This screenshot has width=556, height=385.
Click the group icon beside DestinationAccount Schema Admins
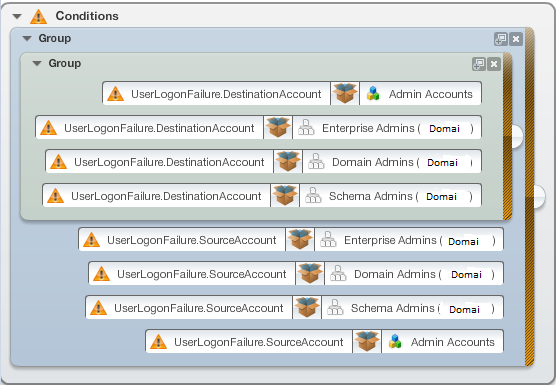313,195
